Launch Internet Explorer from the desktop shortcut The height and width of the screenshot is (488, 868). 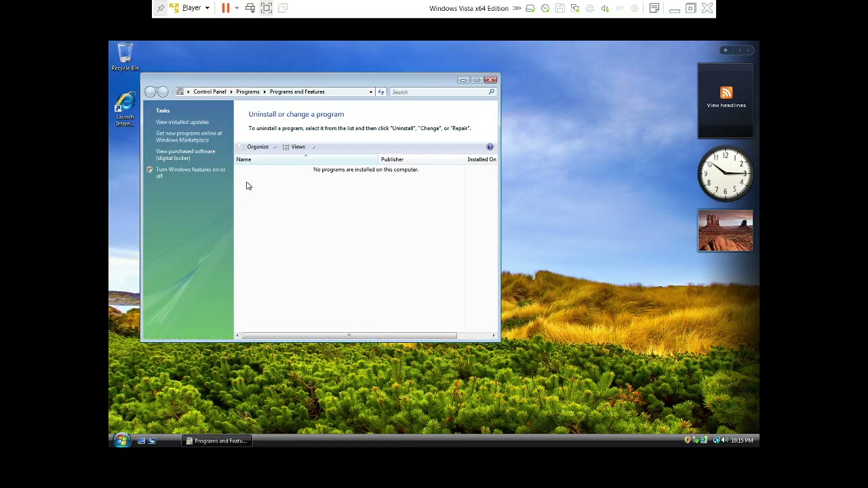[125, 109]
